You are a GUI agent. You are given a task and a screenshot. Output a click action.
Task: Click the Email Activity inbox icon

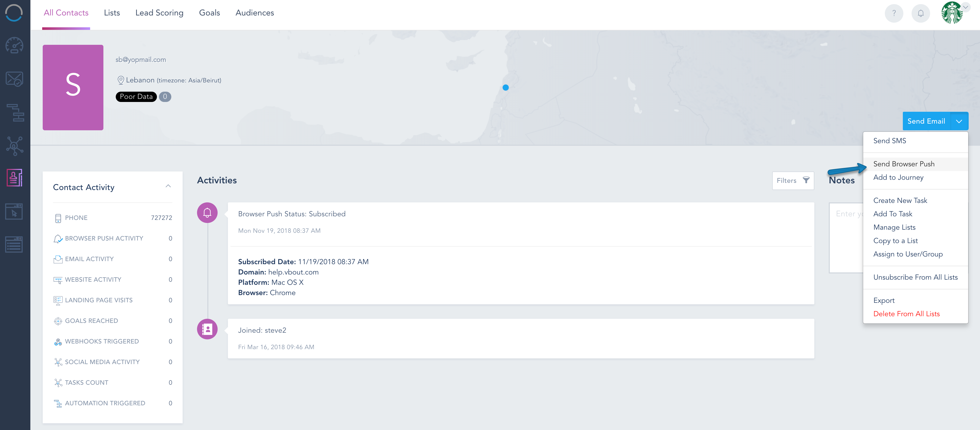[x=58, y=259]
